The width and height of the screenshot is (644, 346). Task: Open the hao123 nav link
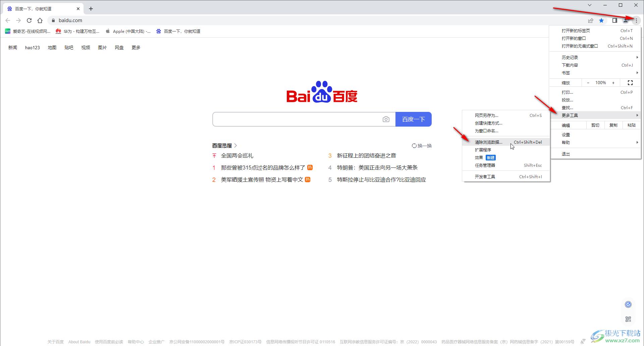tap(33, 48)
